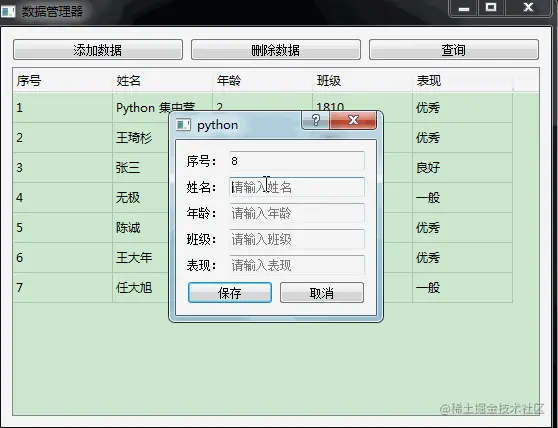Click the 一般 cell in row 4

coord(463,197)
